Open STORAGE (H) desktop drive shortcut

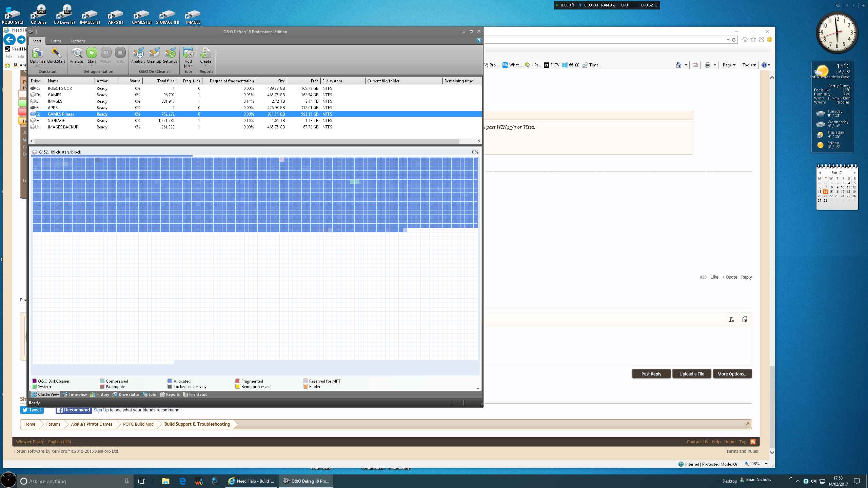(167, 16)
